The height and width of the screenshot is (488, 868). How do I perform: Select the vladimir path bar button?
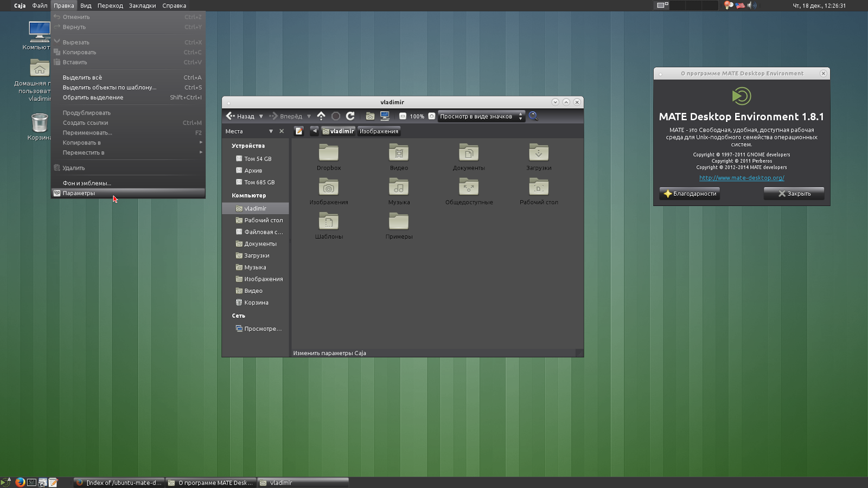coord(338,131)
